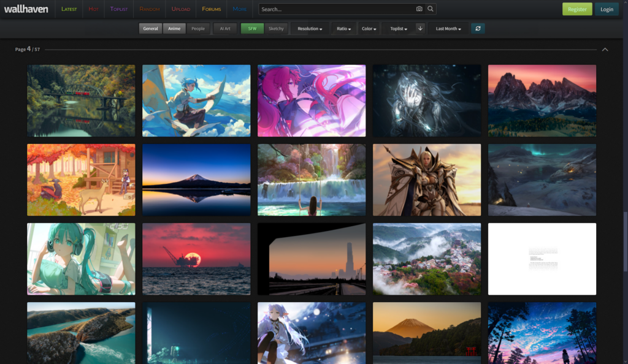
Task: Toggle the SFW purity filter
Action: click(x=252, y=28)
